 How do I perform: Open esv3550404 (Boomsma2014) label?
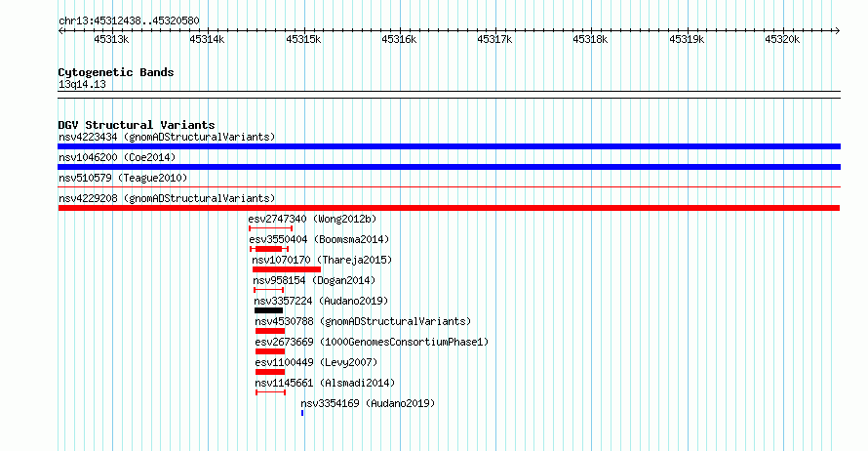tap(319, 239)
